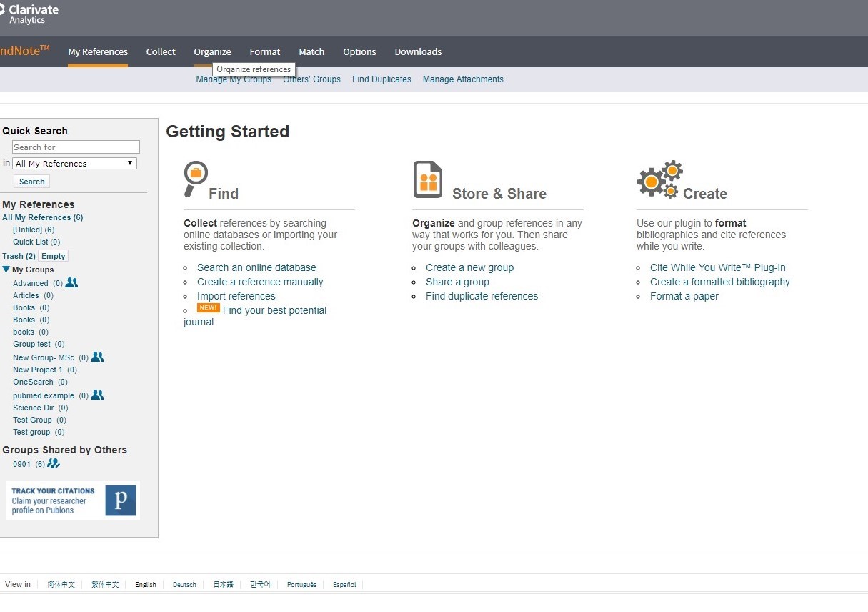
Task: Select the Advanced group
Action: [31, 283]
